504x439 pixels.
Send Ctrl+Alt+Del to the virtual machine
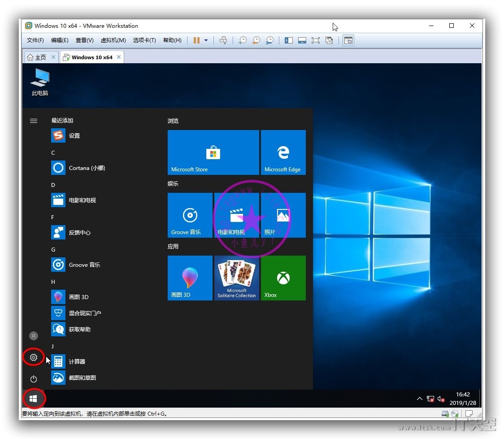click(223, 40)
